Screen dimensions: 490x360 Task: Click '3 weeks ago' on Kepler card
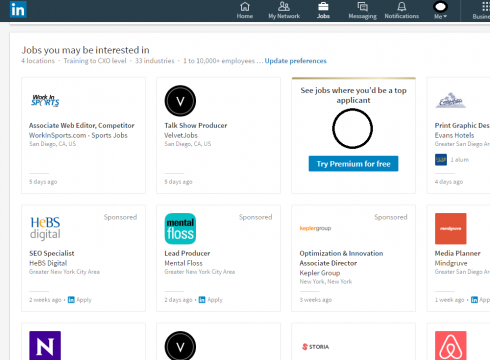coord(316,300)
